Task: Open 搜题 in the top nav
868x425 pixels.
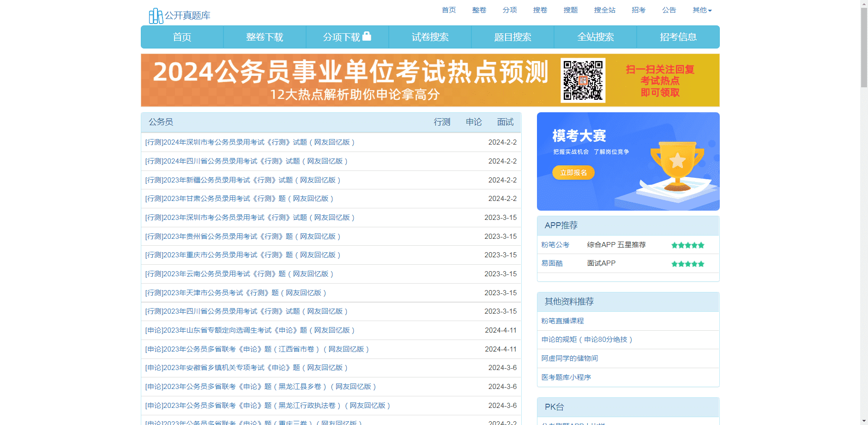Action: [571, 10]
